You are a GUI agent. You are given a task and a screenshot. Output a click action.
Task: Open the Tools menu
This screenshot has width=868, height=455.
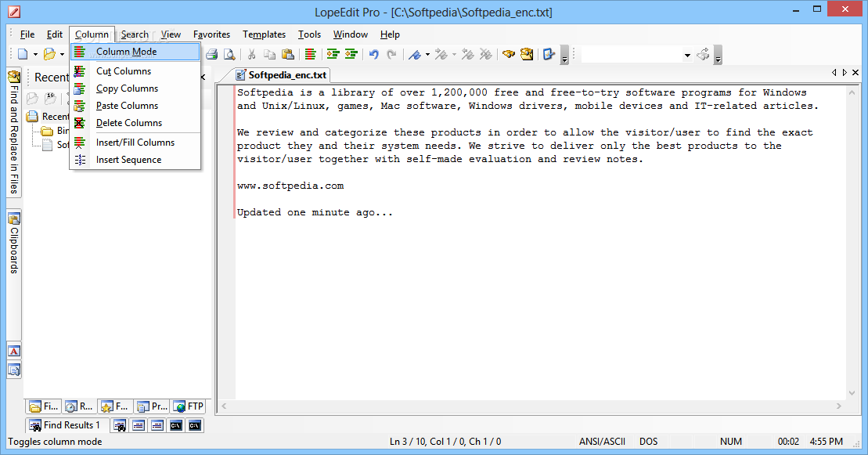click(309, 34)
